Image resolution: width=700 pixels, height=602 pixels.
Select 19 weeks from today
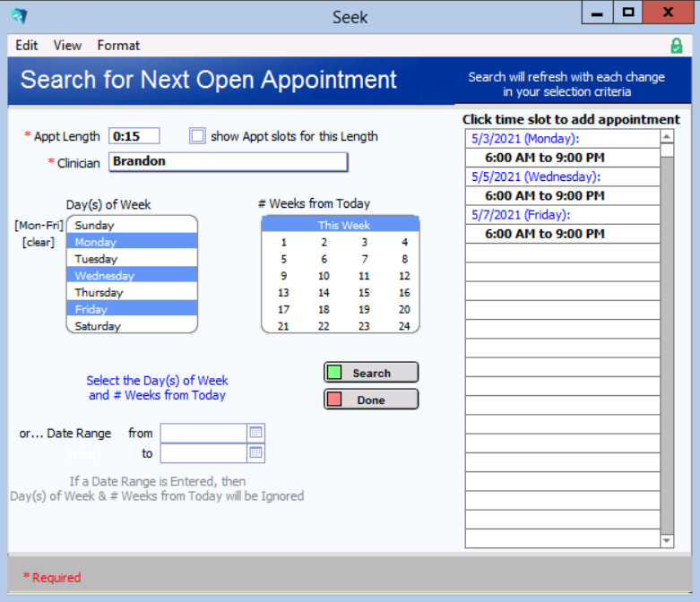tap(364, 309)
